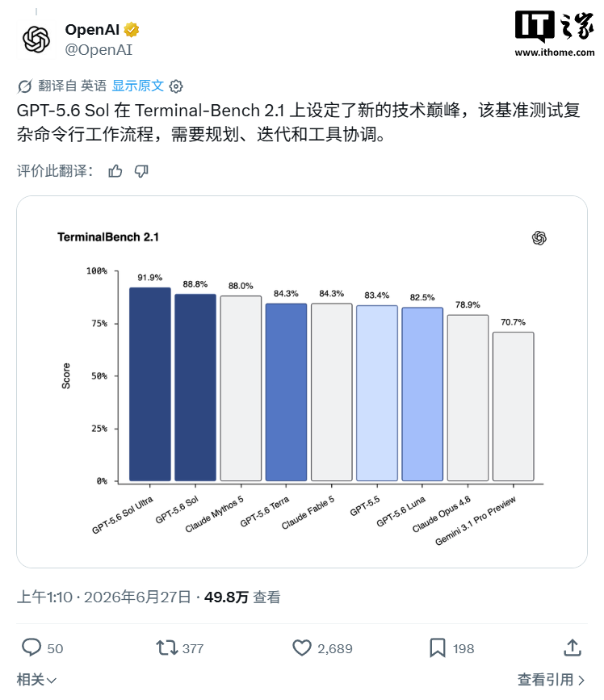Bookmark this post
Screen dimensions: 604x700
coord(438,648)
